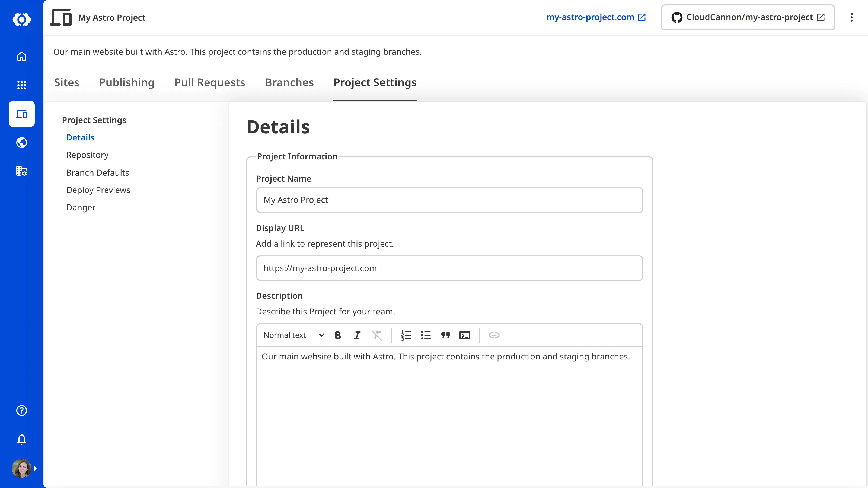The image size is (868, 488).
Task: Open Repository settings section
Action: pos(87,155)
